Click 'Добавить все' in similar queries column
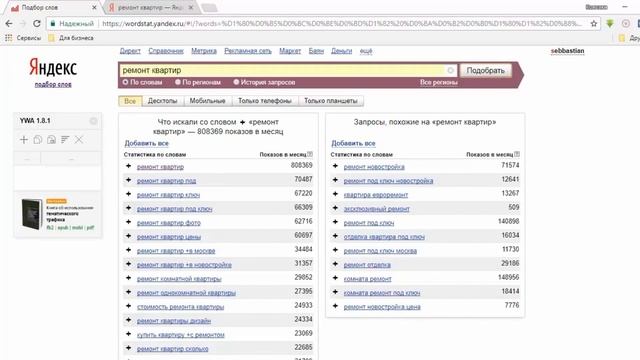The width and height of the screenshot is (640, 360). 353,143
